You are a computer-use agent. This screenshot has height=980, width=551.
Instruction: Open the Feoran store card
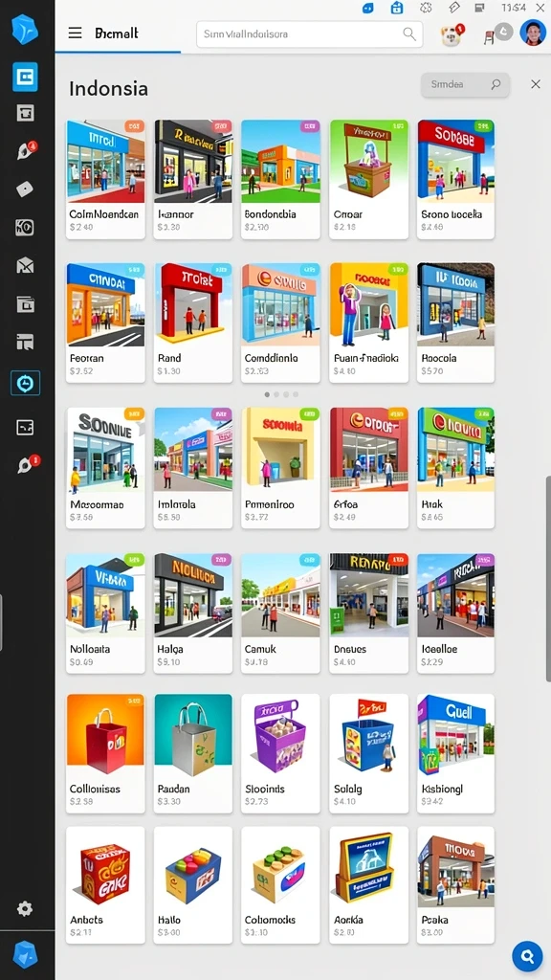click(105, 323)
